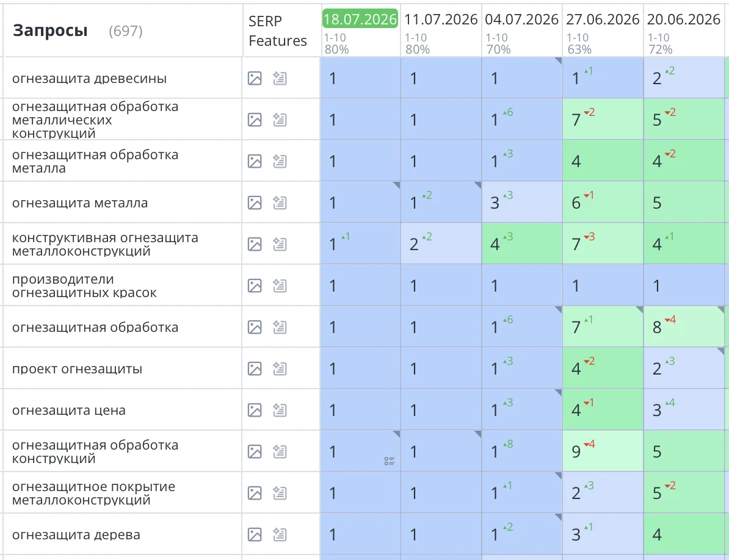Screen dimensions: 729x560
Task: Open the query огнезащитная обработка металла
Action: coord(95,161)
